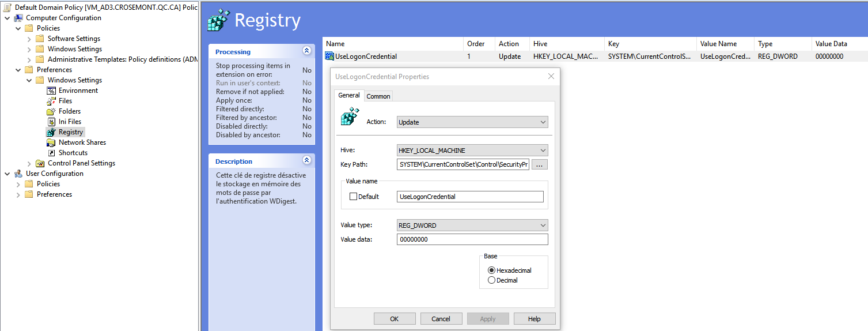
Task: Select the Network Shares icon
Action: (51, 142)
